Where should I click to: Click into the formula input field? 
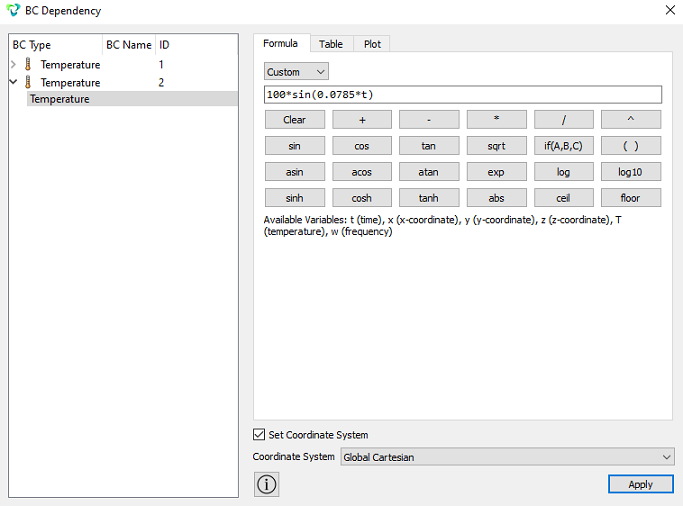point(463,94)
